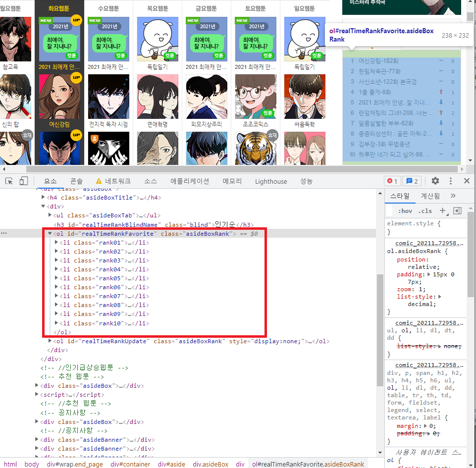476x468 pixels.
Task: Open 전지적 독자 시점 webtoon thumbnail
Action: click(x=108, y=97)
